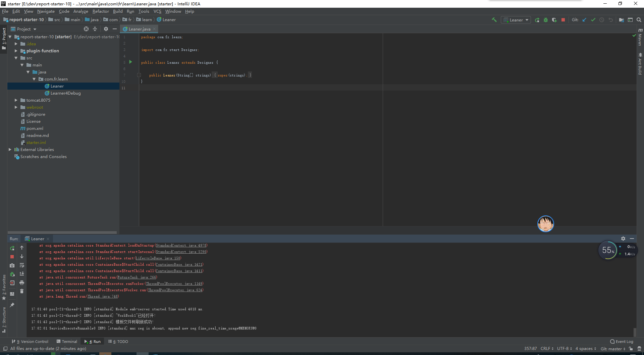The image size is (644, 355).
Task: Open the Leaner run configuration dropdown
Action: pyautogui.click(x=516, y=20)
